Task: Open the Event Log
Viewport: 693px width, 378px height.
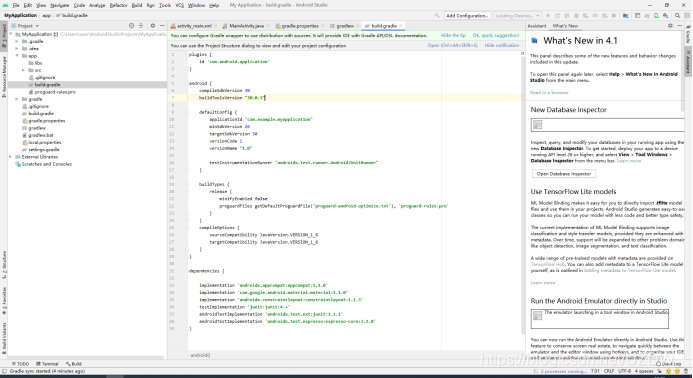Action: click(669, 364)
